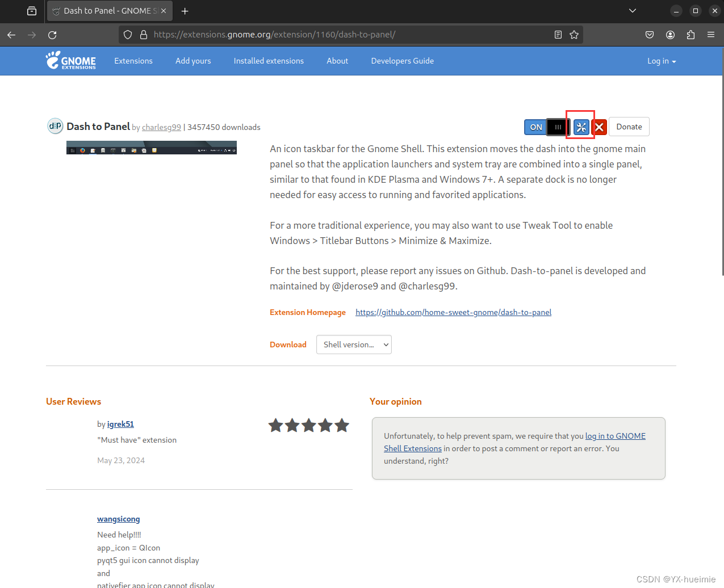Focus the URL address bar
The width and height of the screenshot is (724, 588).
tap(351, 35)
